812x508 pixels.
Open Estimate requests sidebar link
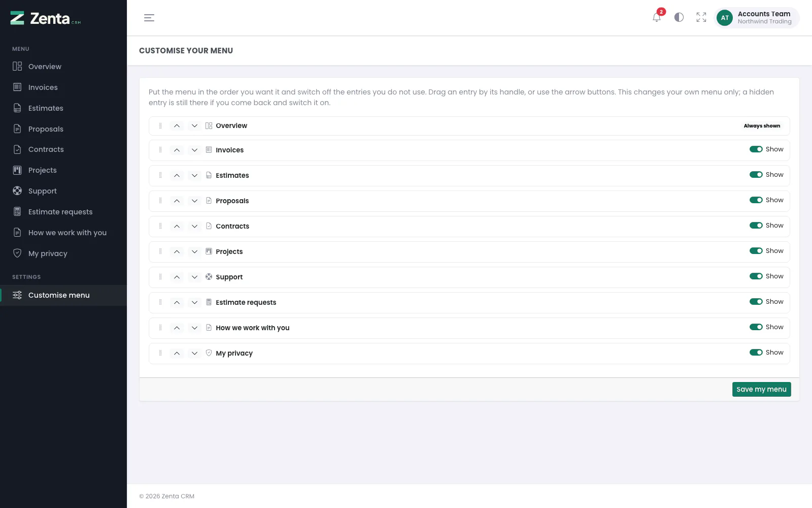(63, 212)
